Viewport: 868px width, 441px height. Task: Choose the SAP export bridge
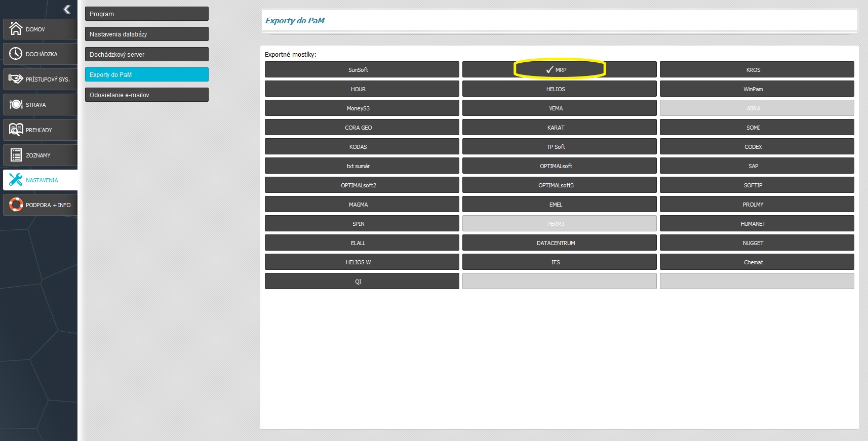click(x=757, y=166)
